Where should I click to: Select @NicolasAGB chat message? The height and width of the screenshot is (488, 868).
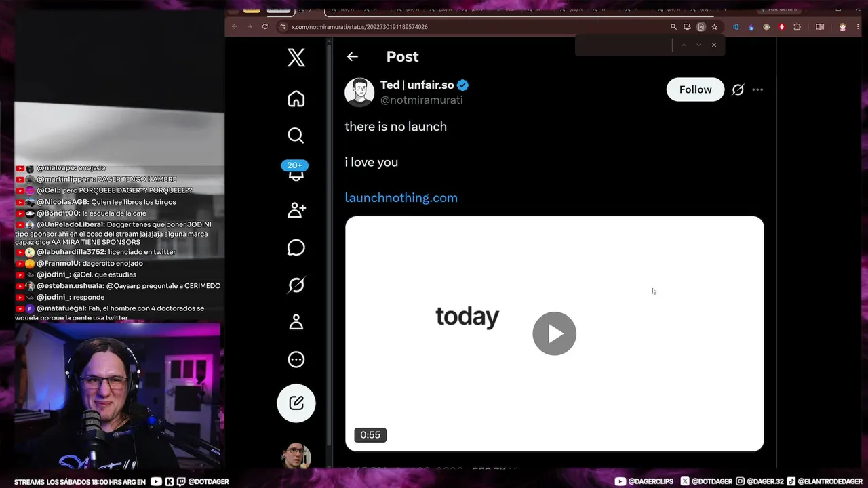pos(96,202)
